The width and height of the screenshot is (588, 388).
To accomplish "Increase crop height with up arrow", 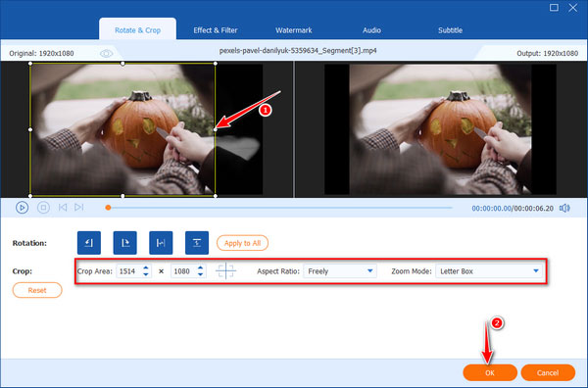I will click(x=200, y=267).
